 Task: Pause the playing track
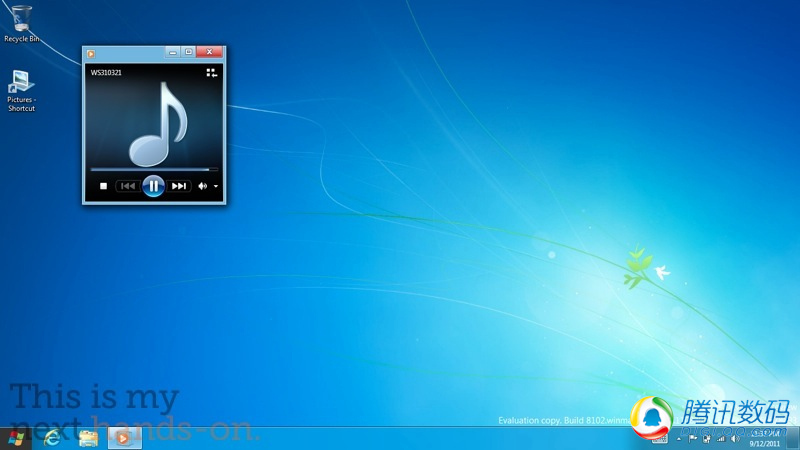pos(153,186)
